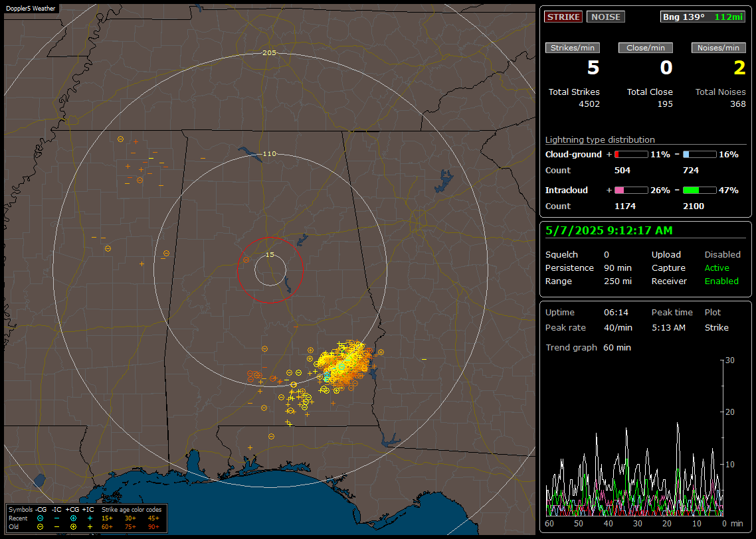This screenshot has width=756, height=539.
Task: Click the Capture status Active
Action: (716, 268)
